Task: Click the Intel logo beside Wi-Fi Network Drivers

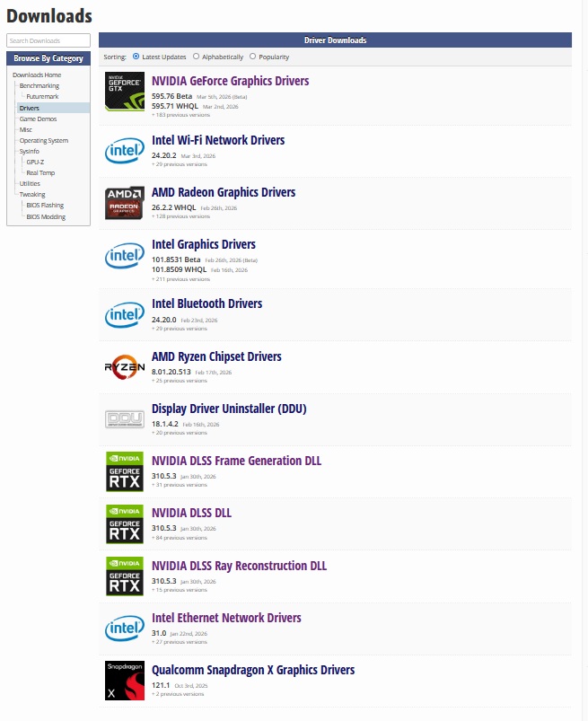Action: [x=124, y=151]
